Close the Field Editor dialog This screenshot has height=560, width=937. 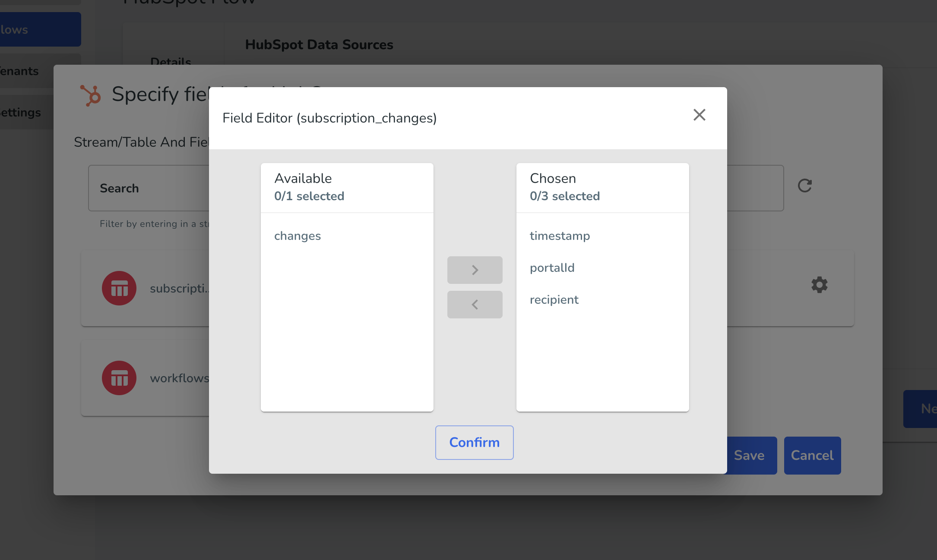pyautogui.click(x=699, y=115)
